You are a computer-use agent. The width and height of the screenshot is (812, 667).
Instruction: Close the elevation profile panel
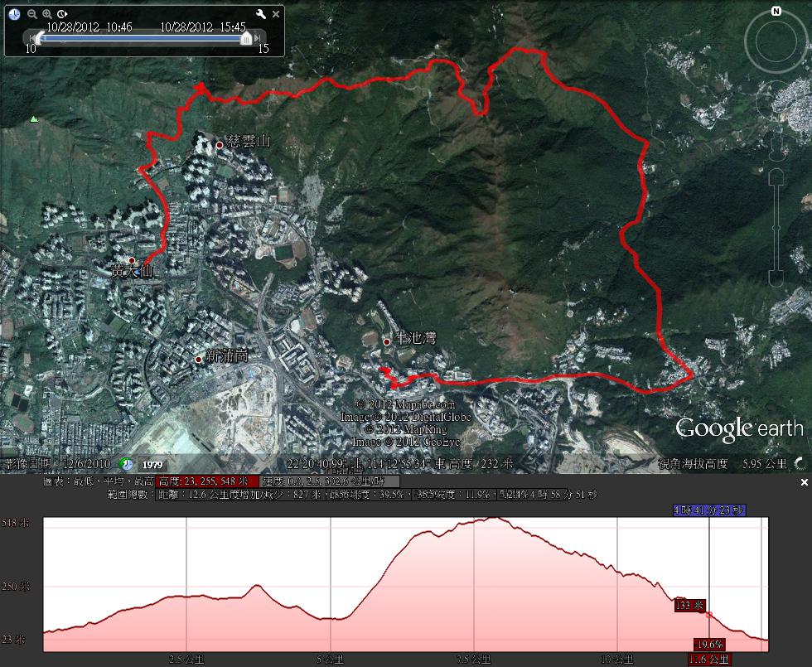804,482
